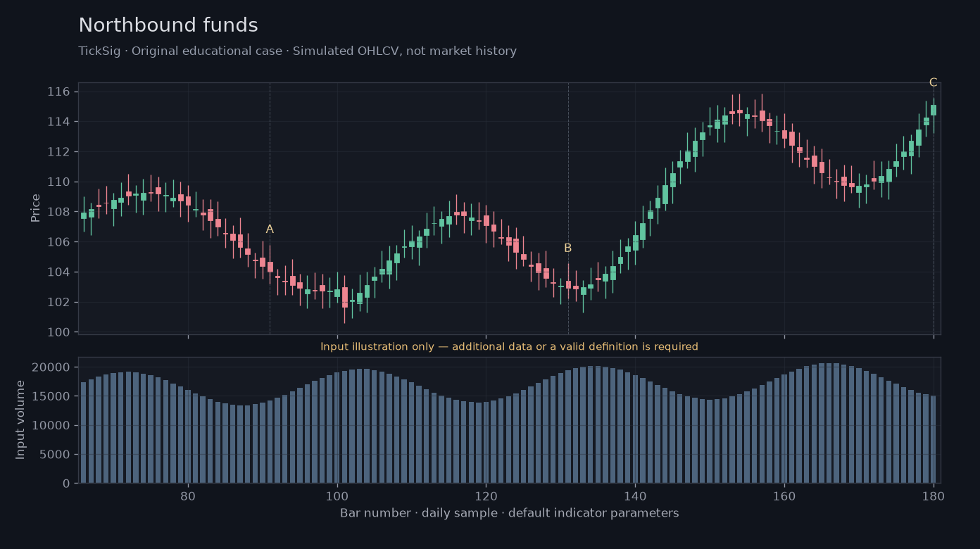Screen dimensions: 980x549
Task: Click the 106 price axis tick
Action: [x=59, y=242]
